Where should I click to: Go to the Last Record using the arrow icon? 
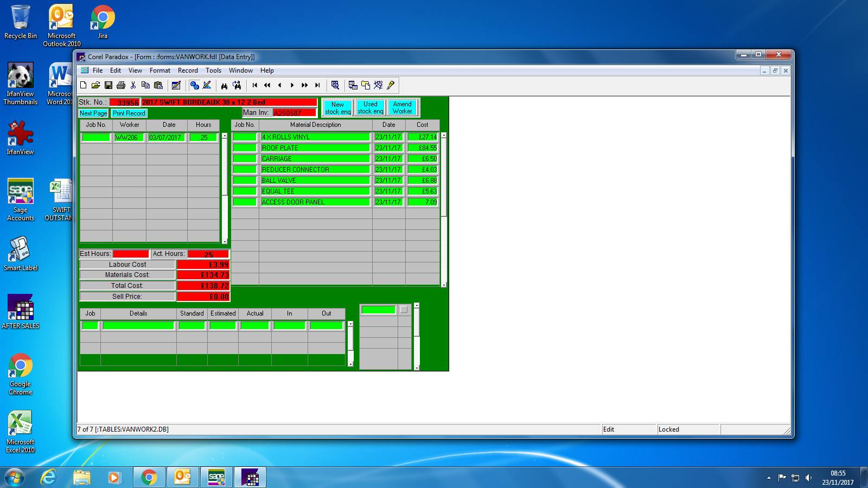click(317, 85)
